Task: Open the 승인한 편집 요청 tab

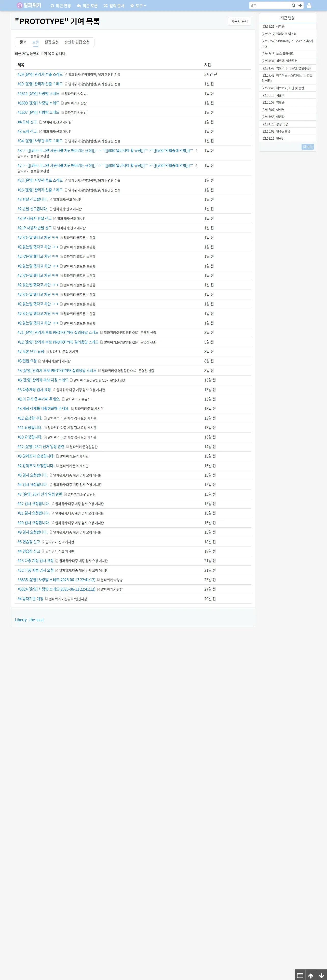Action: pos(77,42)
